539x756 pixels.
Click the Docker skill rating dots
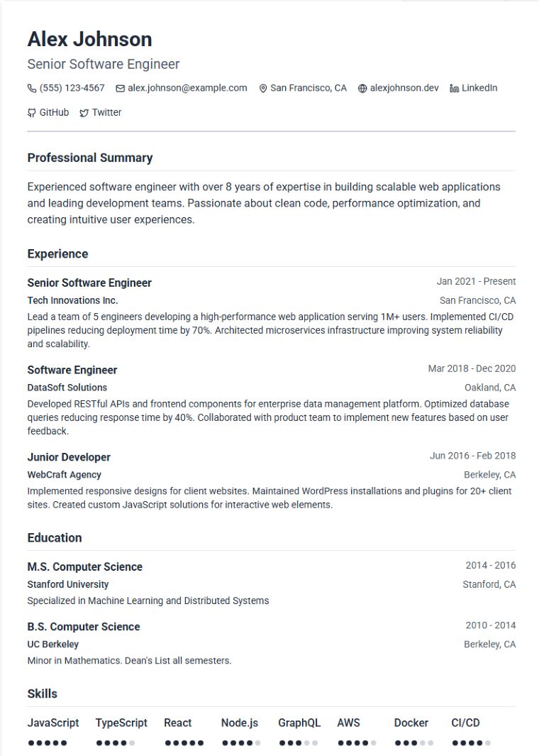click(413, 743)
